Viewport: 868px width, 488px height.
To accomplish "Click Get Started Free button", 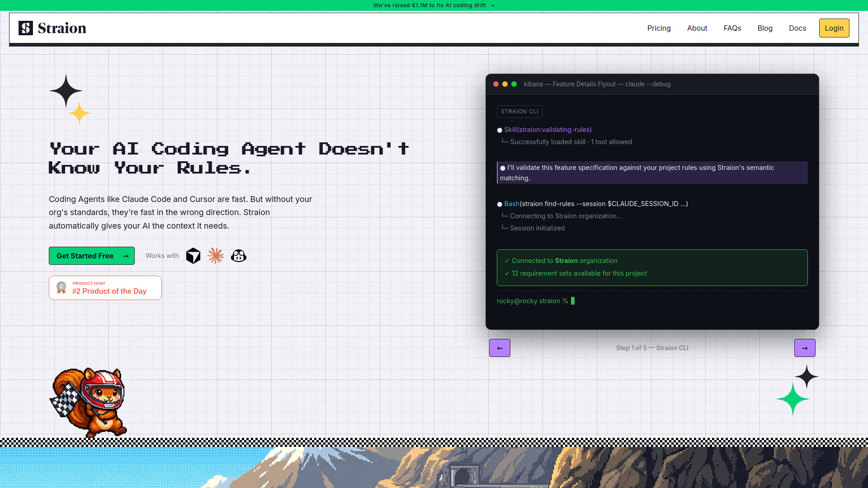I will point(92,256).
